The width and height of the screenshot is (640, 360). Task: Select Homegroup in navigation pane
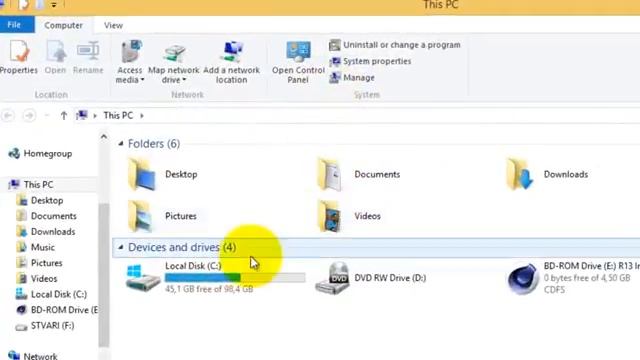click(x=40, y=153)
